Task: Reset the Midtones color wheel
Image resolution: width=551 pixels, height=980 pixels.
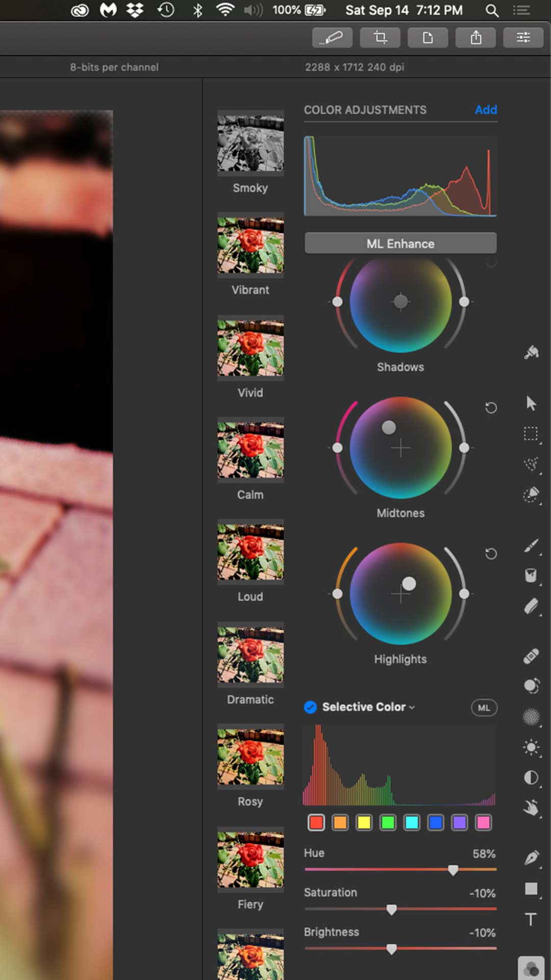Action: (491, 407)
